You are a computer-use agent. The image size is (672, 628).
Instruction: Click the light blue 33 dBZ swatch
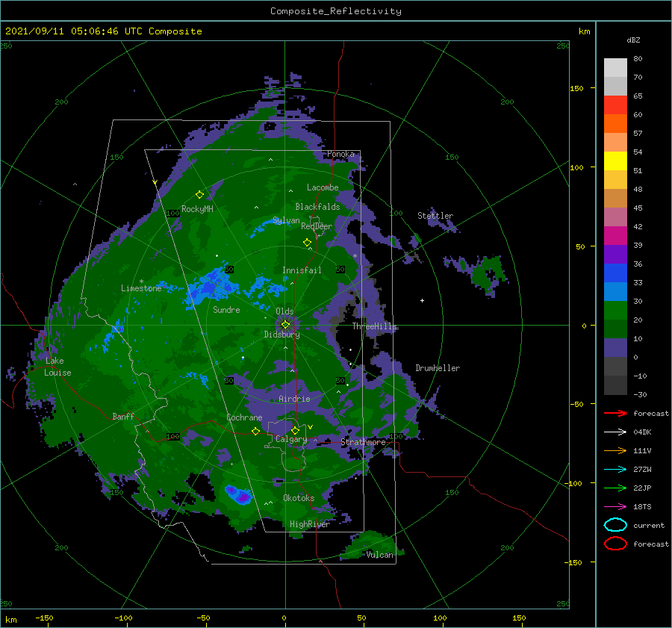point(615,291)
